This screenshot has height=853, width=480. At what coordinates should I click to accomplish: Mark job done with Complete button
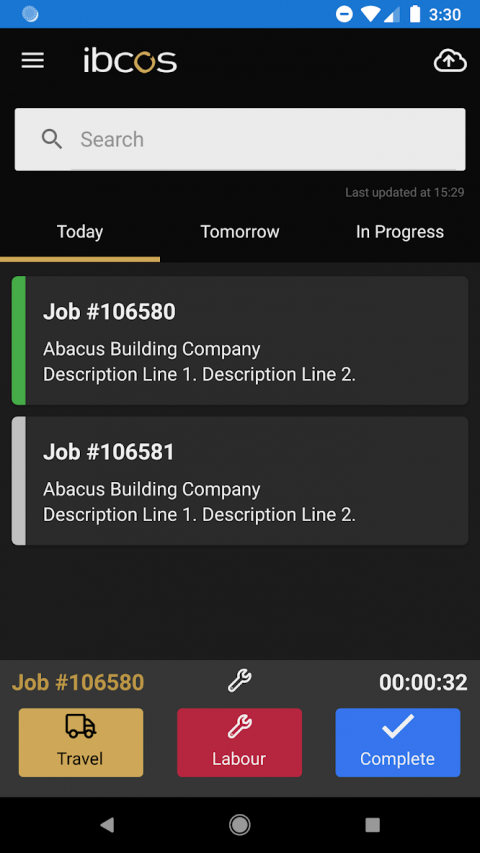click(398, 742)
